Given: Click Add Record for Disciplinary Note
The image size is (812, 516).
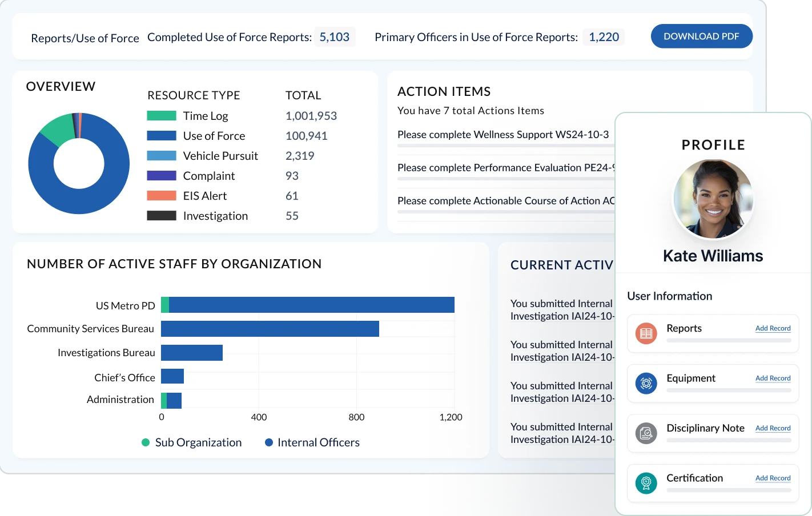Looking at the screenshot, I should point(773,428).
